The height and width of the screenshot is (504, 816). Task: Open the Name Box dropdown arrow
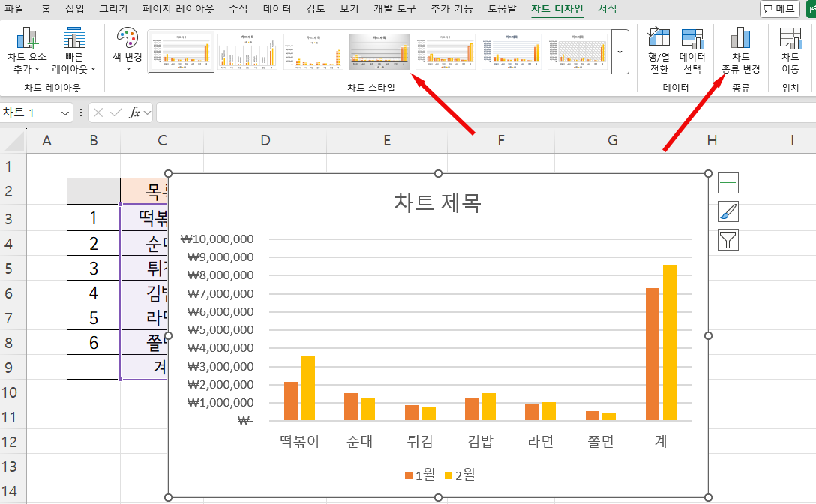(x=64, y=112)
